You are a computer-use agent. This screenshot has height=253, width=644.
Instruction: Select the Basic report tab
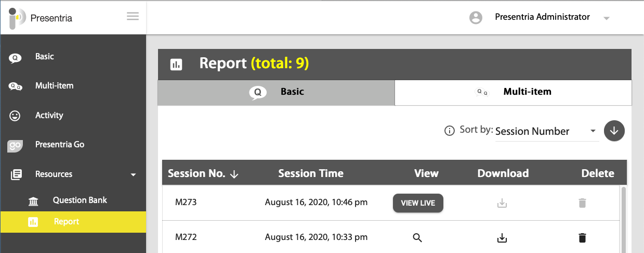(x=276, y=92)
